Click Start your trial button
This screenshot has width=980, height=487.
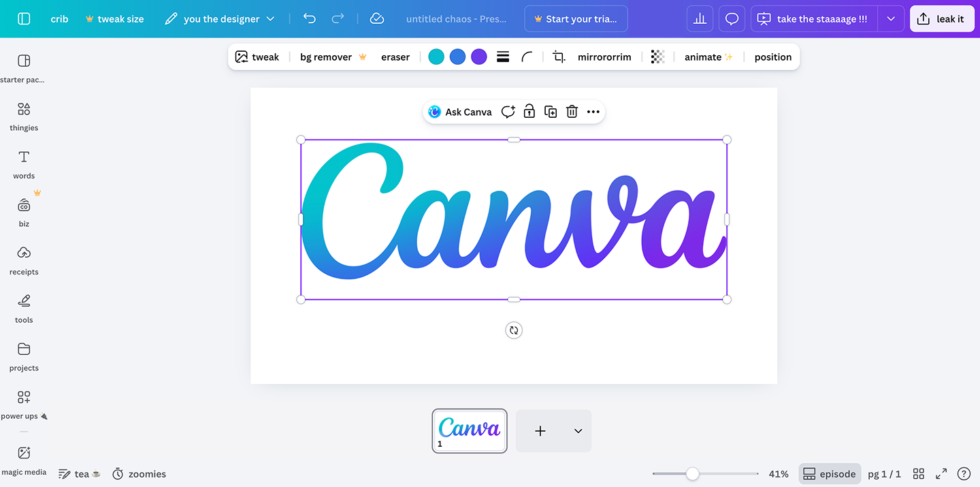coord(576,19)
